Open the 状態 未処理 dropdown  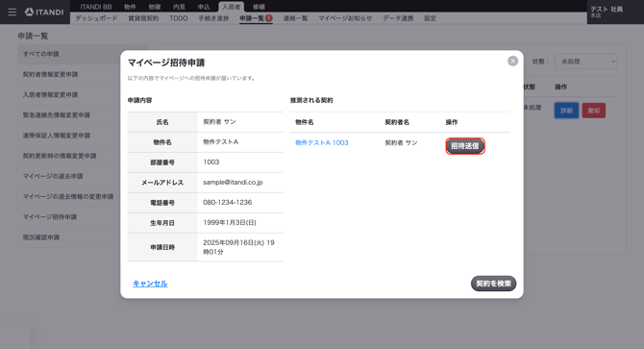[x=585, y=62]
